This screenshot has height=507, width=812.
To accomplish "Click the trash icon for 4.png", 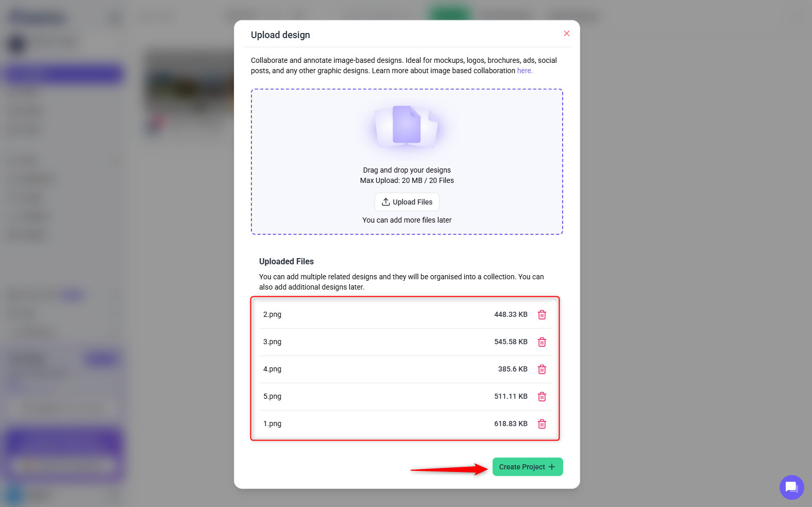I will click(542, 369).
